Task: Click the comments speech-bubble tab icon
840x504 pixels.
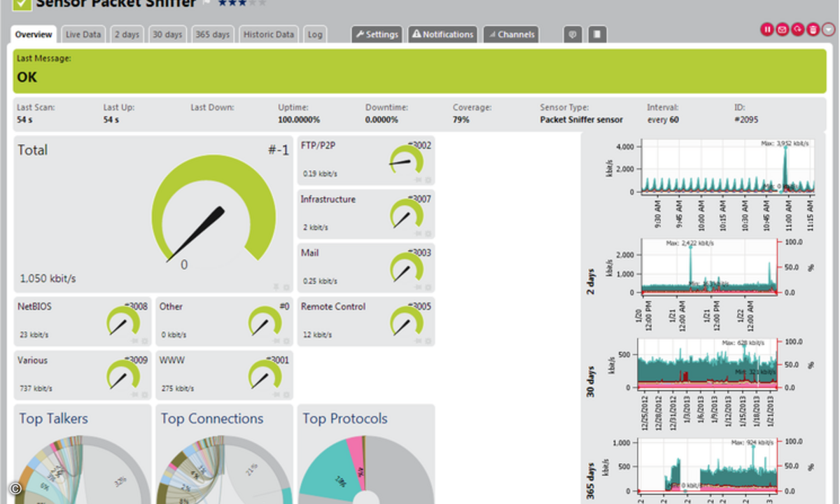Action: click(x=573, y=34)
